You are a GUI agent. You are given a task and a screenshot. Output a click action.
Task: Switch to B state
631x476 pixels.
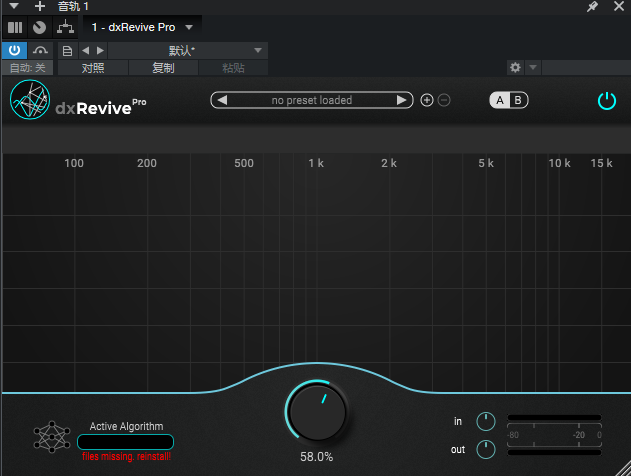(518, 100)
